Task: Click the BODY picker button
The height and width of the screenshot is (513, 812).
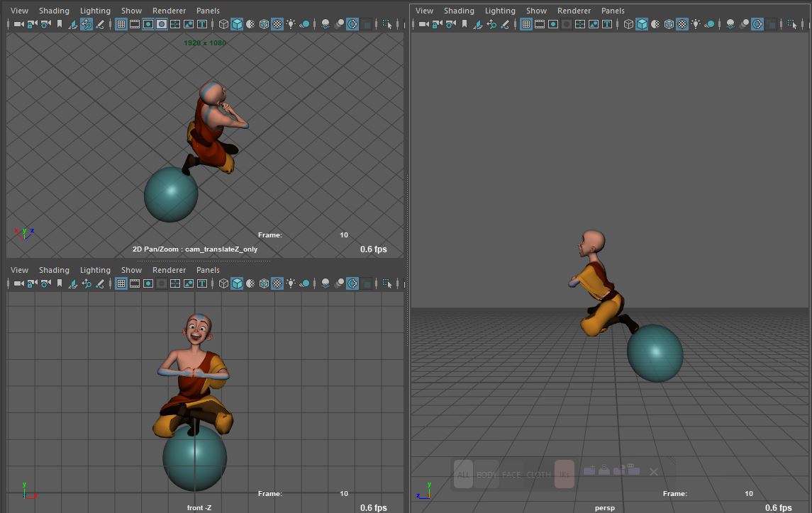Action: tap(486, 474)
